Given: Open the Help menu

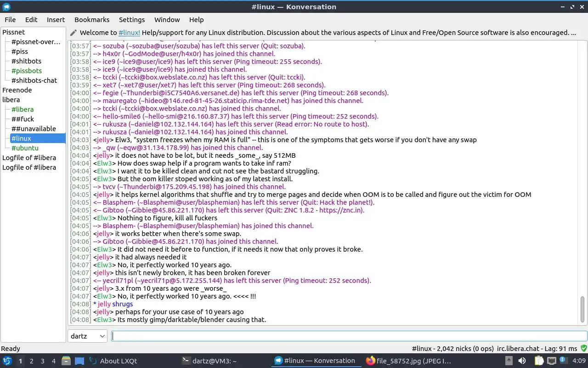Looking at the screenshot, I should 196,20.
